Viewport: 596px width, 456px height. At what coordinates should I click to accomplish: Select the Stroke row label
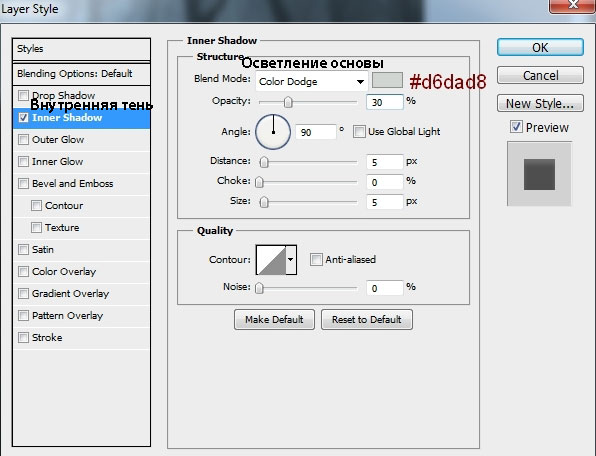(x=47, y=337)
